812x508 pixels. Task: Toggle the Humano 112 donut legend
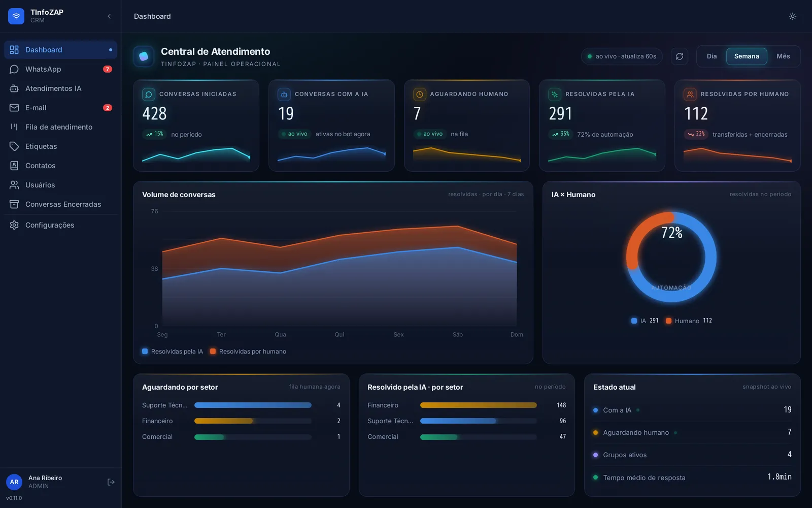(689, 321)
